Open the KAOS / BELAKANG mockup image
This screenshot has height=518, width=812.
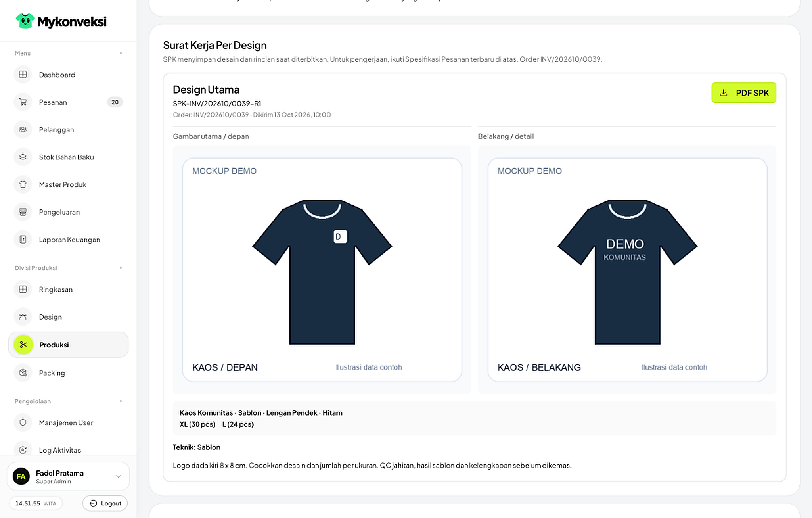[627, 270]
